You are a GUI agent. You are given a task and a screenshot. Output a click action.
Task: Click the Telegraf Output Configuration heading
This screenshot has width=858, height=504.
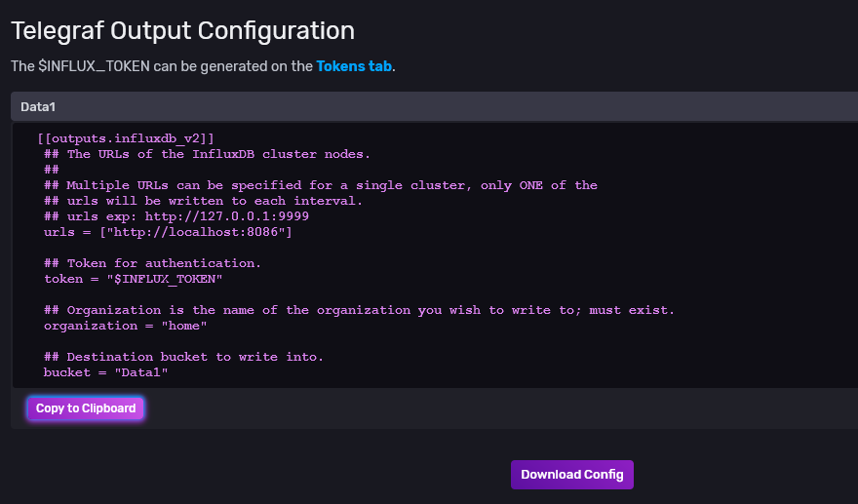182,31
